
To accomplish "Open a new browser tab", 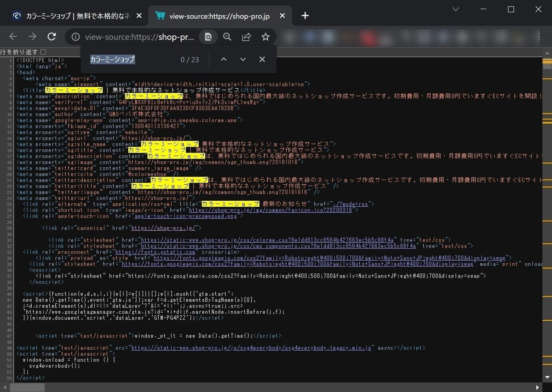I will 305,16.
